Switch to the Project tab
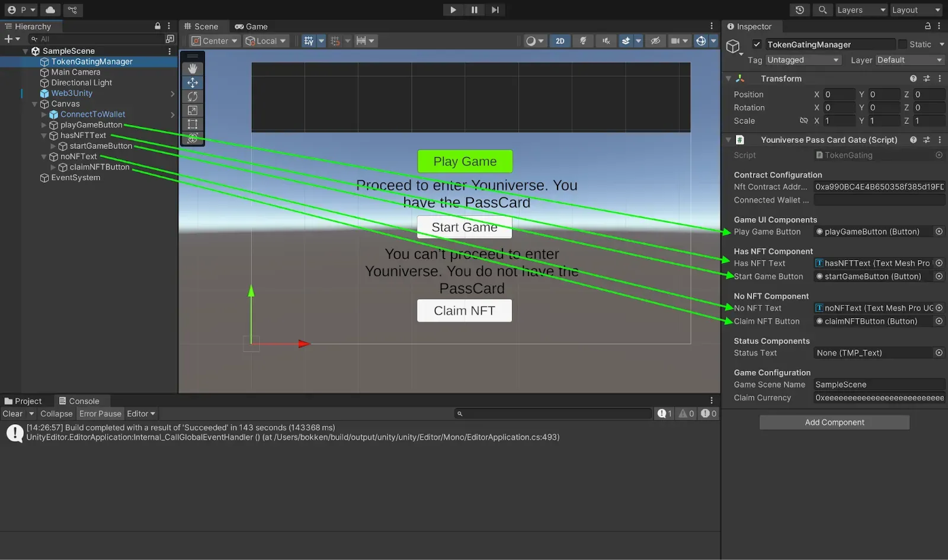Image resolution: width=948 pixels, height=560 pixels. click(x=24, y=401)
